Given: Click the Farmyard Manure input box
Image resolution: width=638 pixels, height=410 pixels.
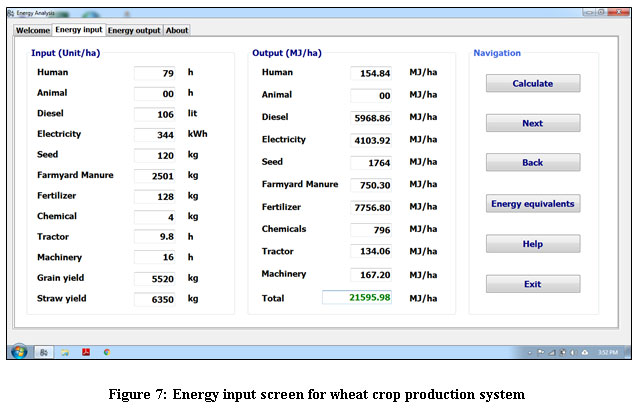Looking at the screenshot, I should 154,176.
